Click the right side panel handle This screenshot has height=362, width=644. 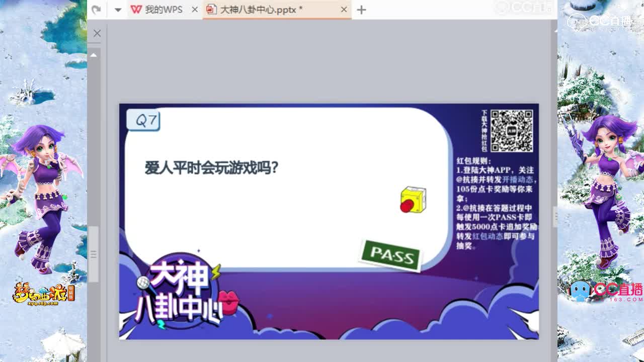(555, 218)
